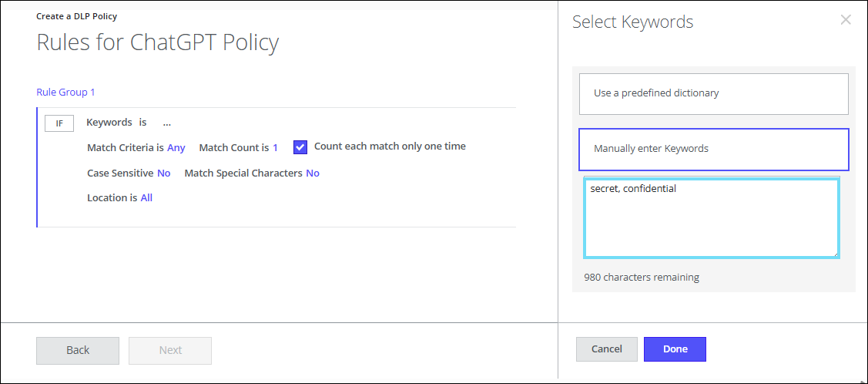Screen dimensions: 868x384
Task: Go Back to previous step
Action: pyautogui.click(x=78, y=350)
